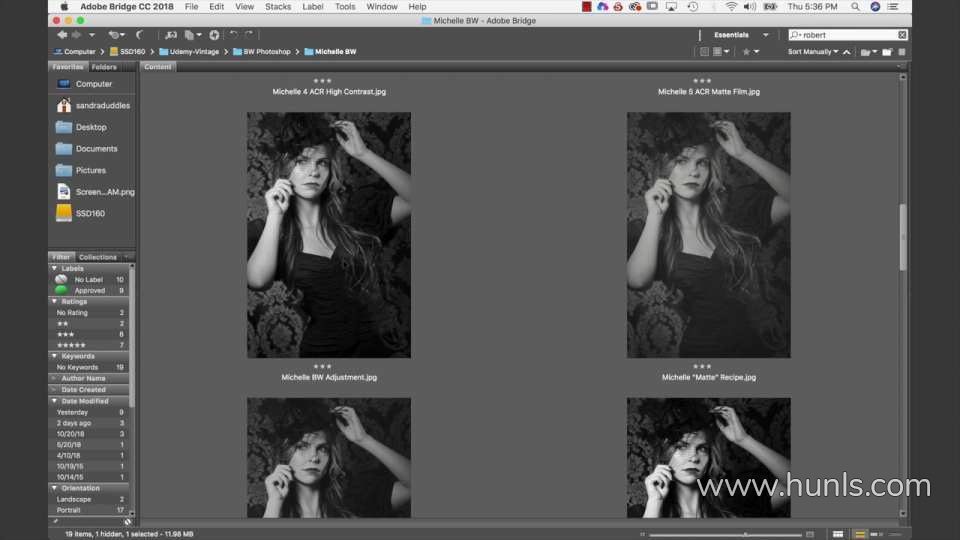Click the Go Back arrow in toolbar
Screen dimensions: 960x540
tap(62, 35)
